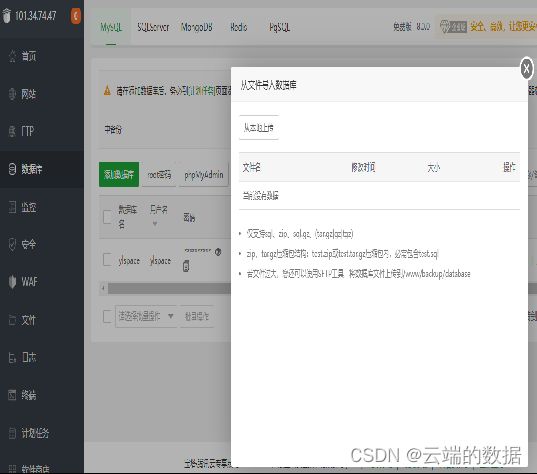Click the VIP diamond badge in header
537x474 pixels.
click(x=453, y=26)
